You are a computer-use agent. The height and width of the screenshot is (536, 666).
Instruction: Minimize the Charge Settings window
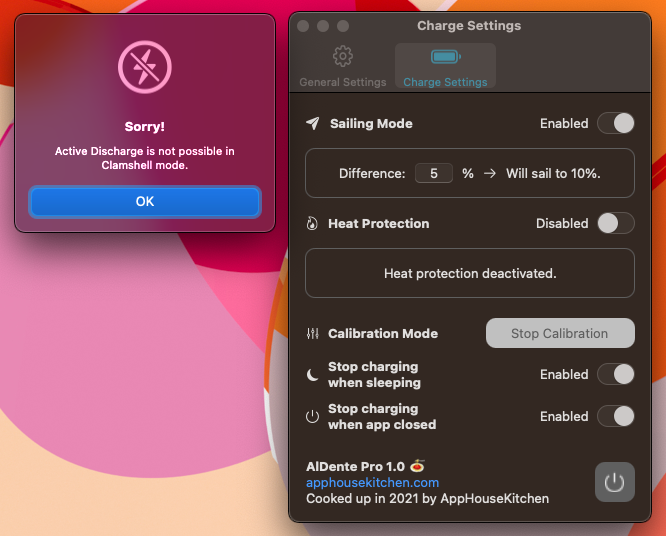pyautogui.click(x=323, y=26)
